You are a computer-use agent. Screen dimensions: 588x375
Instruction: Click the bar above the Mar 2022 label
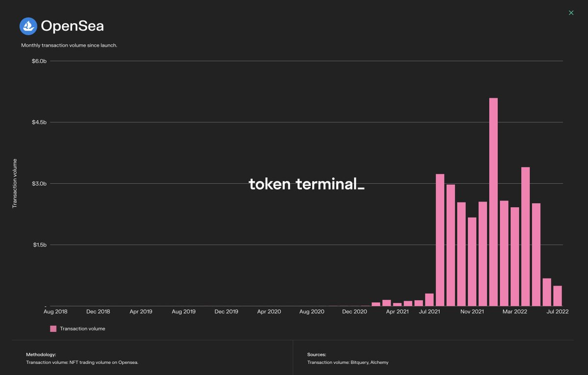(515, 256)
